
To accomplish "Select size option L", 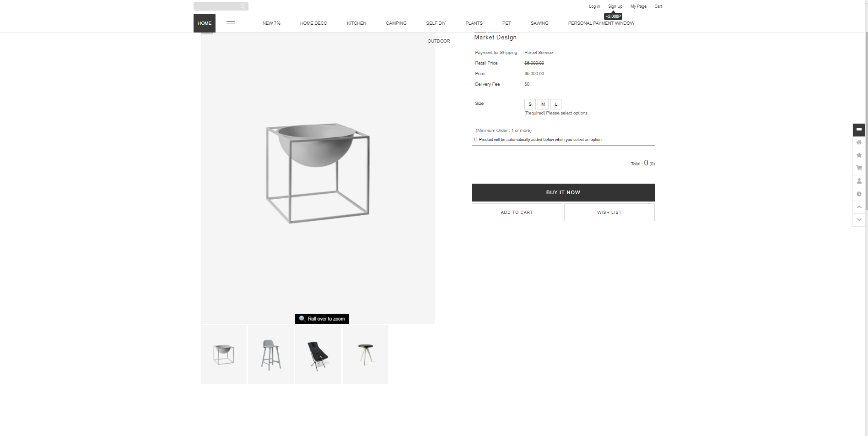I will [x=556, y=104].
